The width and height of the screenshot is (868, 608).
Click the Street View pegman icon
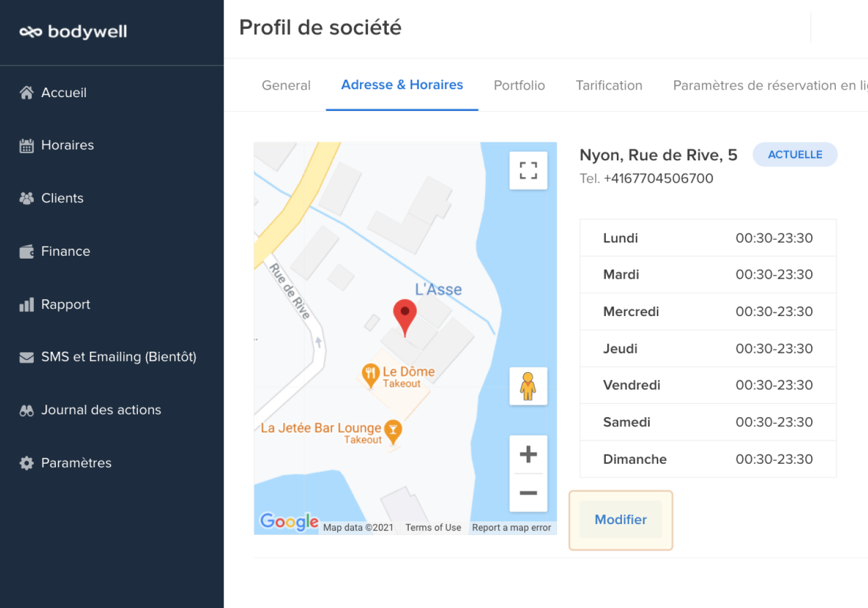(x=528, y=386)
